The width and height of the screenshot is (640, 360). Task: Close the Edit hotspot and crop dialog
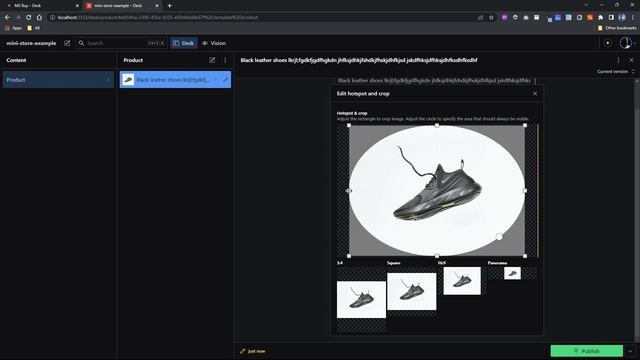click(x=535, y=93)
